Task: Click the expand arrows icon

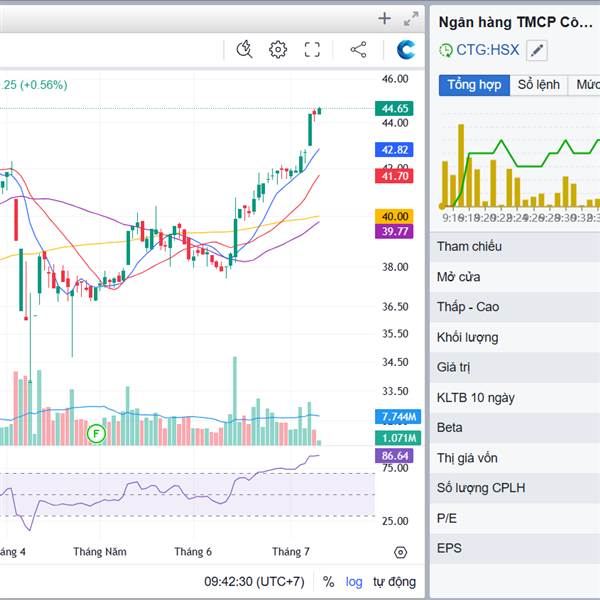Action: click(411, 19)
